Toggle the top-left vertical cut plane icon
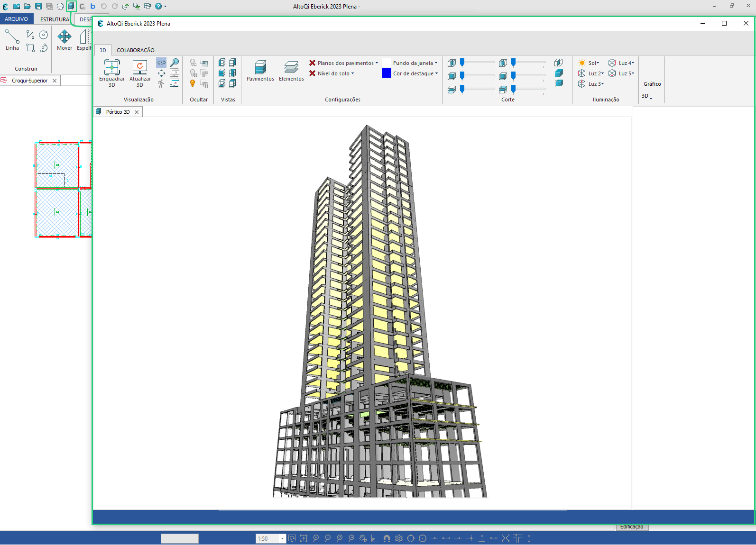Screen dimensions: 756x545 (x=452, y=63)
